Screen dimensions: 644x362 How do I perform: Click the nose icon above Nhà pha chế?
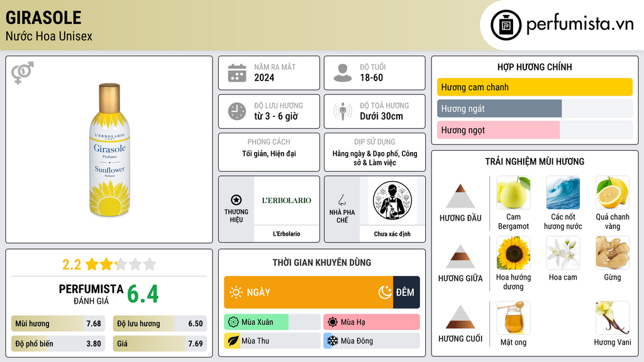341,200
